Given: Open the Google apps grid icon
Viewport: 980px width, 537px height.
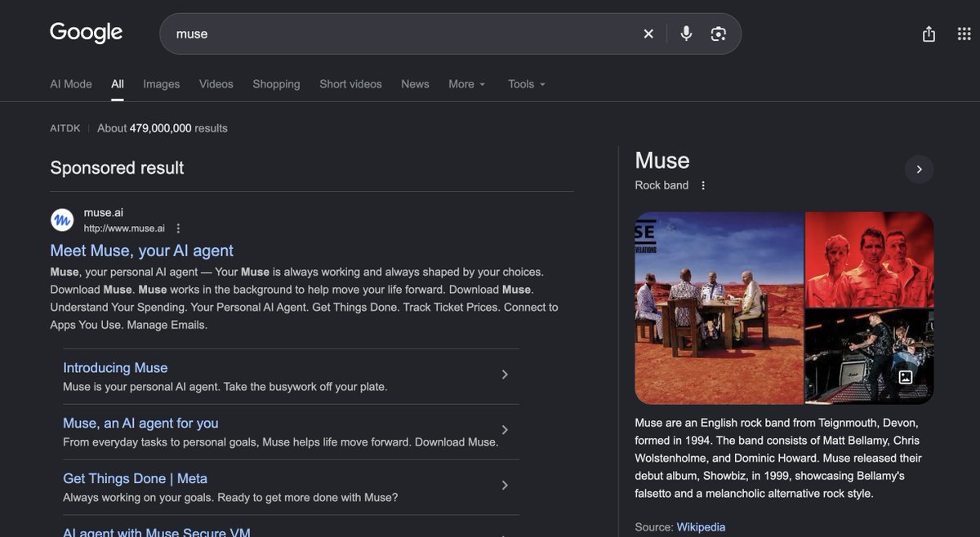Looking at the screenshot, I should click(964, 33).
